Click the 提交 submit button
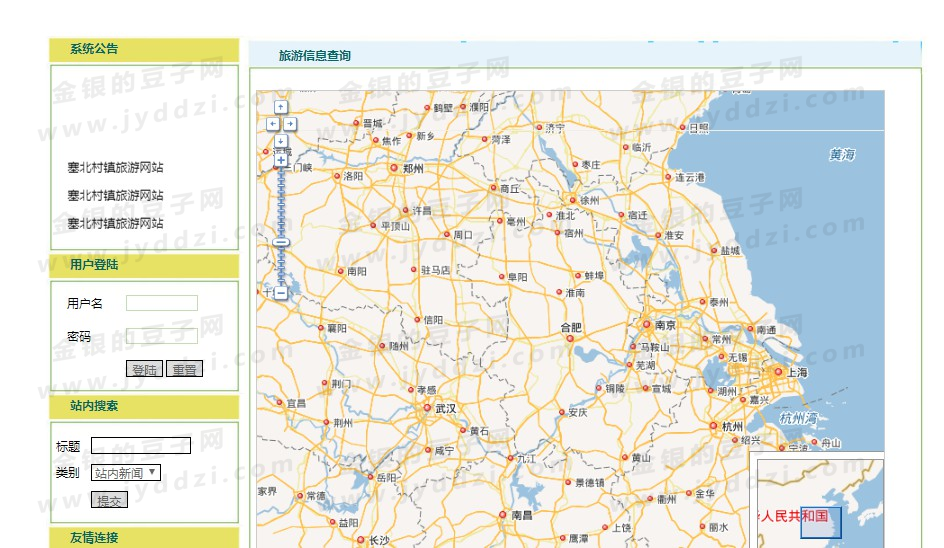 pyautogui.click(x=109, y=500)
